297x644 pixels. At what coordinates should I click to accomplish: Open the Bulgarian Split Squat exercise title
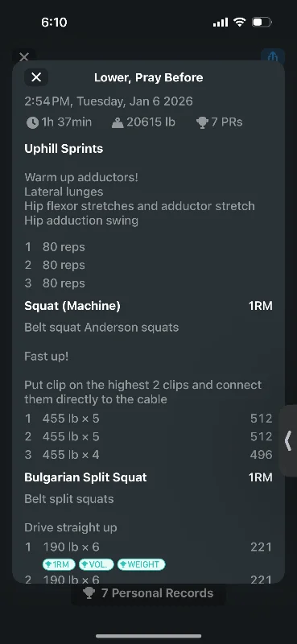(x=85, y=477)
